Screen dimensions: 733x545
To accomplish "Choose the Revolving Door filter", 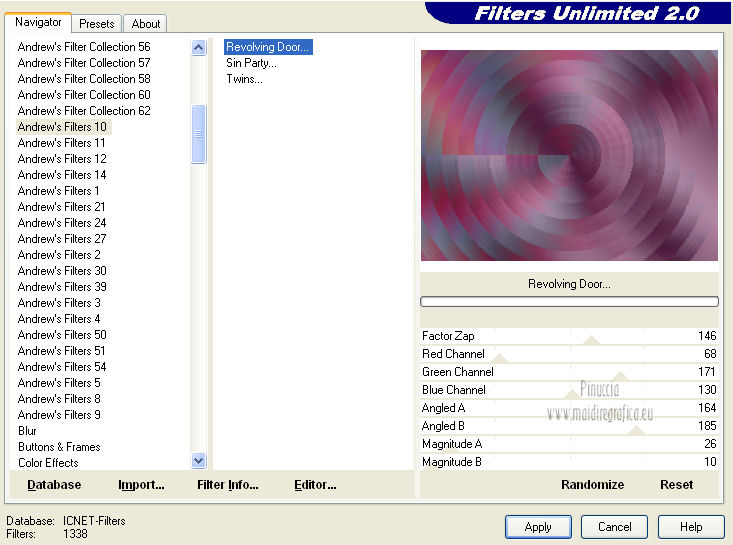I will 268,47.
